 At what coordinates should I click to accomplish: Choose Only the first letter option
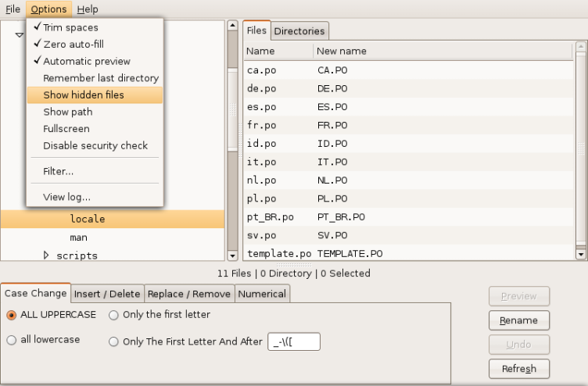pyautogui.click(x=114, y=315)
